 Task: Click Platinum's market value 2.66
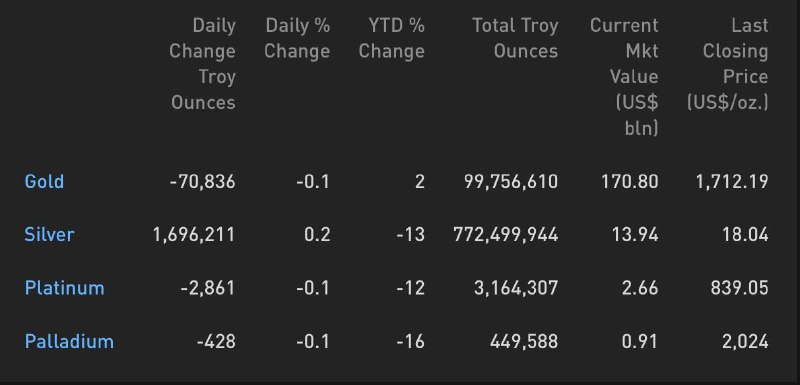pos(640,288)
